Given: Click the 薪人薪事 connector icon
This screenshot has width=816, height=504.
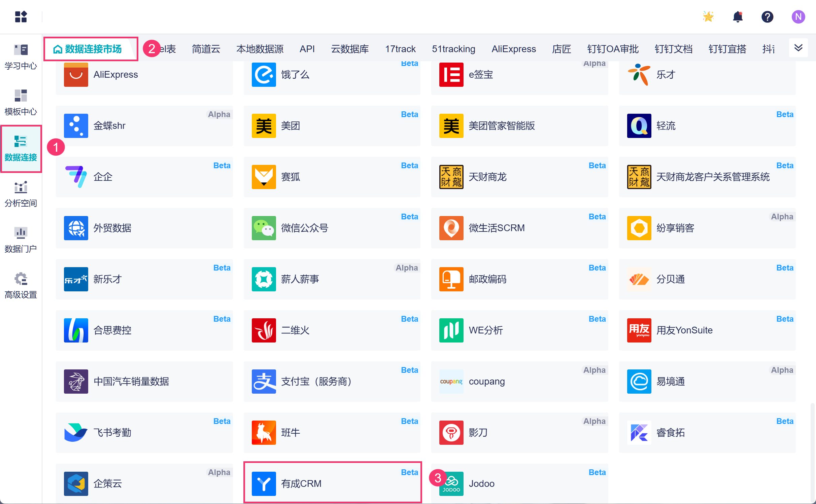Looking at the screenshot, I should (x=264, y=279).
